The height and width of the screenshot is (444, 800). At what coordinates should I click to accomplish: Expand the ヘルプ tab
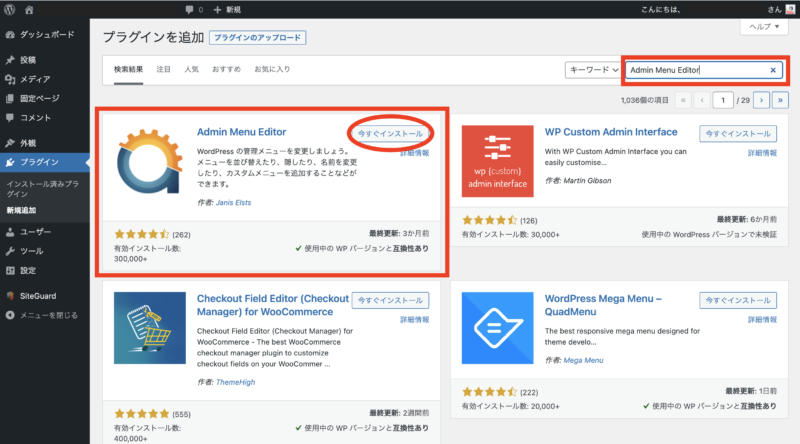764,27
